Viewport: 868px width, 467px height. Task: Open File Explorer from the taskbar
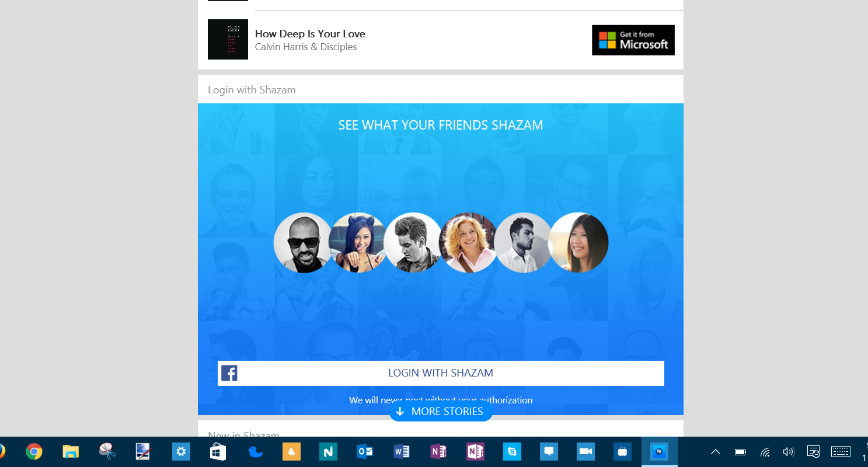71,451
